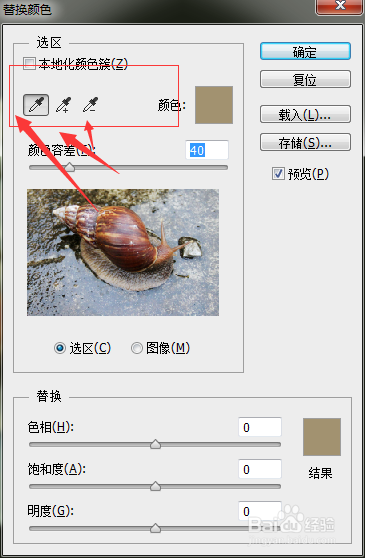Close the 替换颜色 dialog
The image size is (365, 558).
[340, 6]
